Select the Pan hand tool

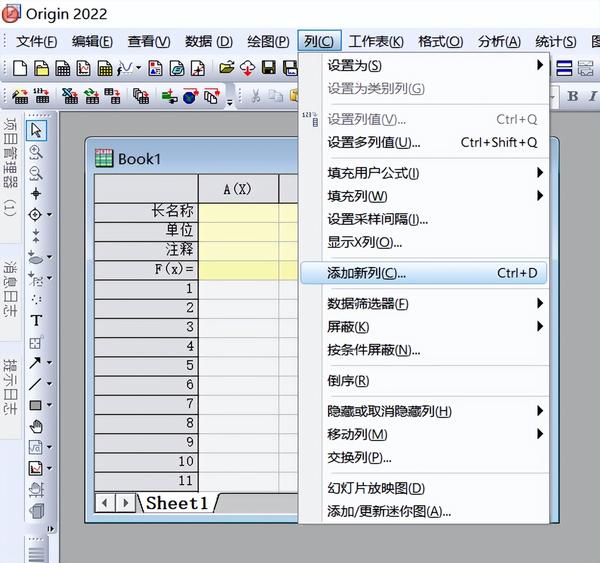click(x=36, y=426)
